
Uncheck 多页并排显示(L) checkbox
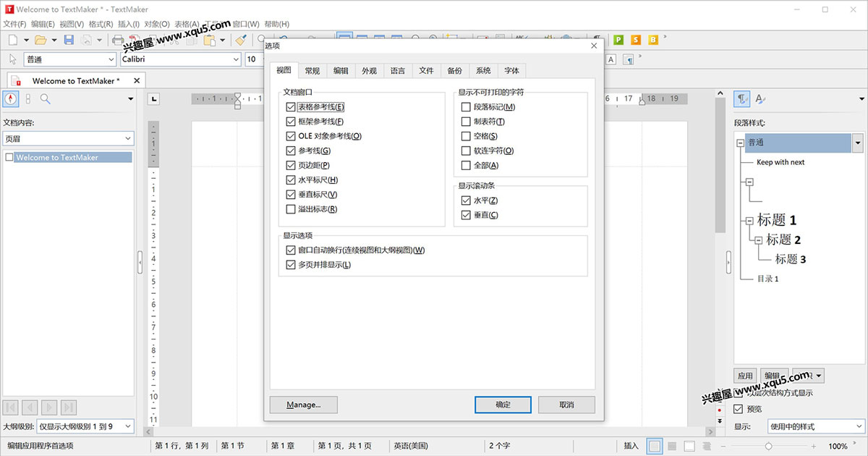pyautogui.click(x=291, y=265)
